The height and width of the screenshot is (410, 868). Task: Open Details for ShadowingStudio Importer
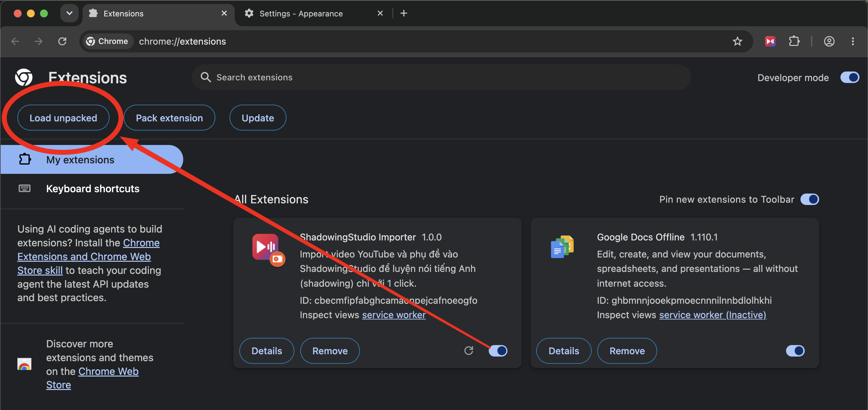pos(266,351)
